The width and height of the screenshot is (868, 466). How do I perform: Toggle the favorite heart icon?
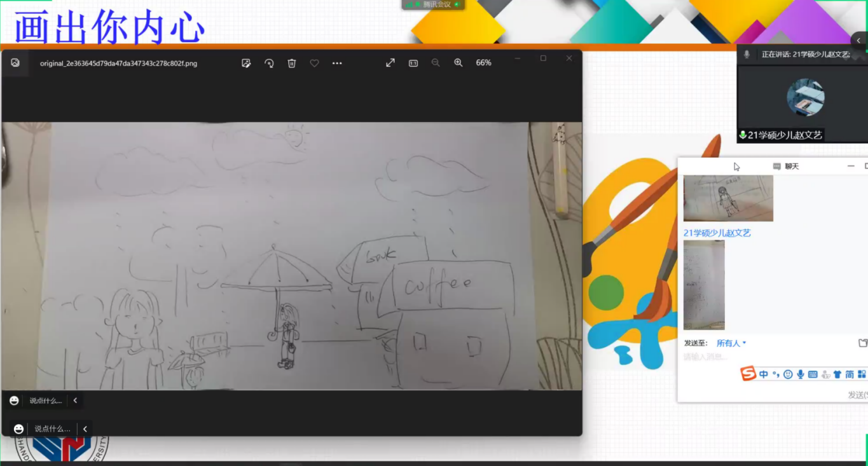point(314,63)
